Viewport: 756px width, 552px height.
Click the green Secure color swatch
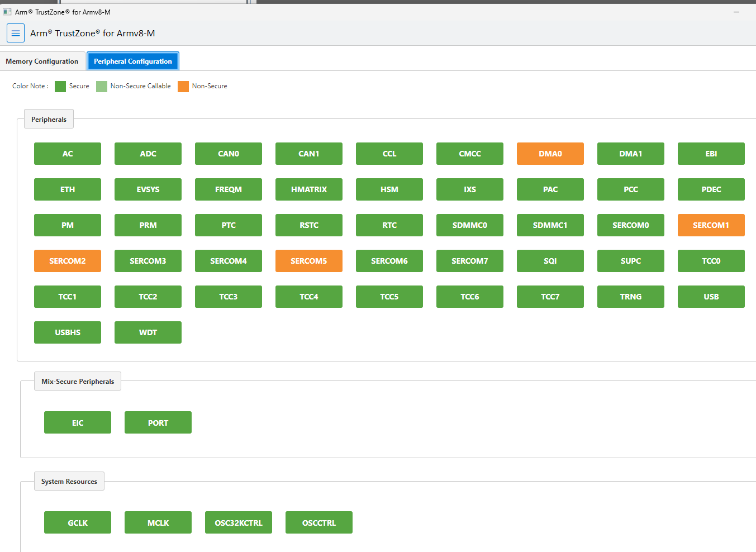click(60, 87)
